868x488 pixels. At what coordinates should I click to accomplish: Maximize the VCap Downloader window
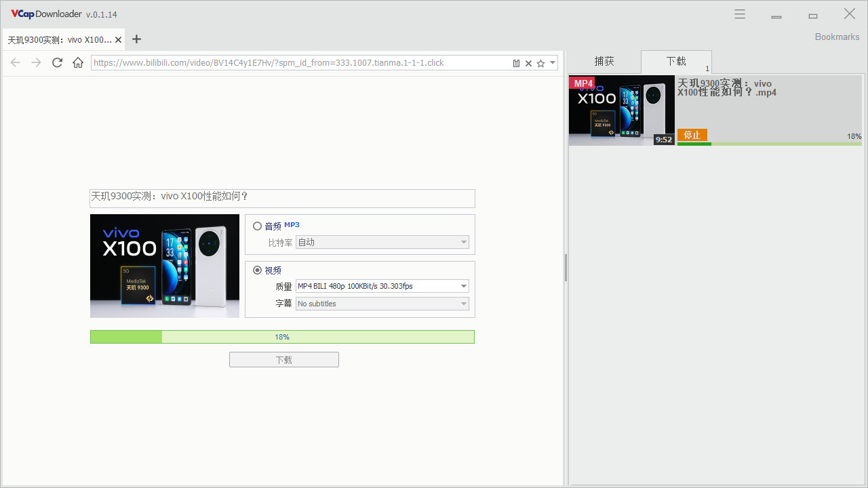(813, 15)
